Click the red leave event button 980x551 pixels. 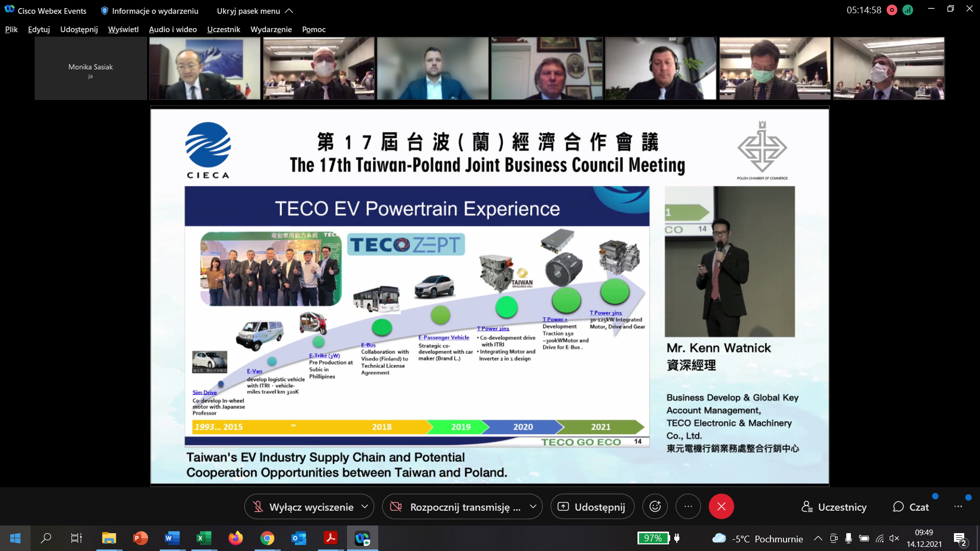[721, 507]
